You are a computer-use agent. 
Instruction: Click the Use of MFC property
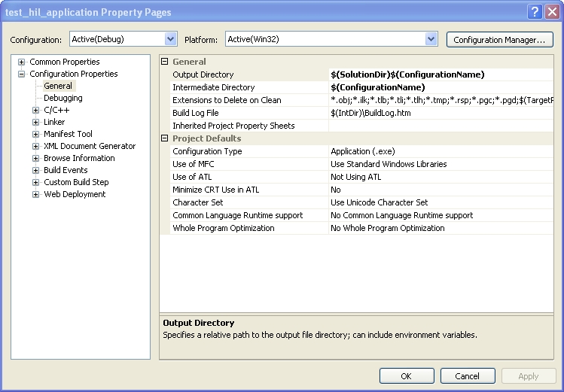[194, 164]
